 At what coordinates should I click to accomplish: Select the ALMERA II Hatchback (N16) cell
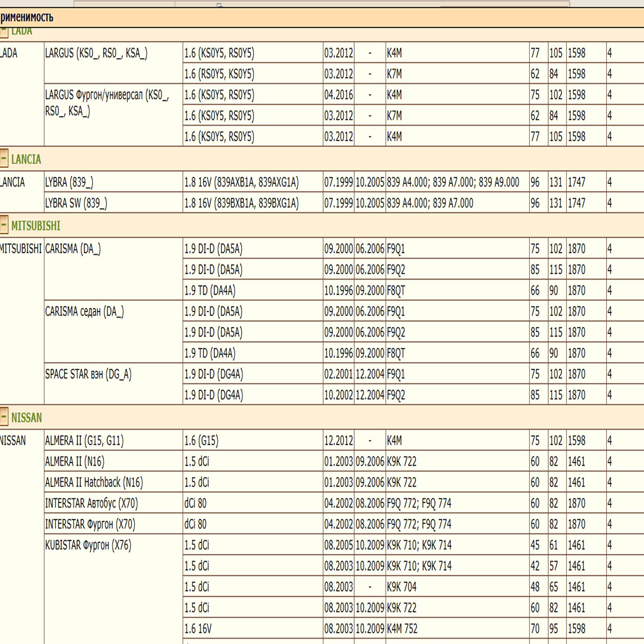[x=94, y=482]
